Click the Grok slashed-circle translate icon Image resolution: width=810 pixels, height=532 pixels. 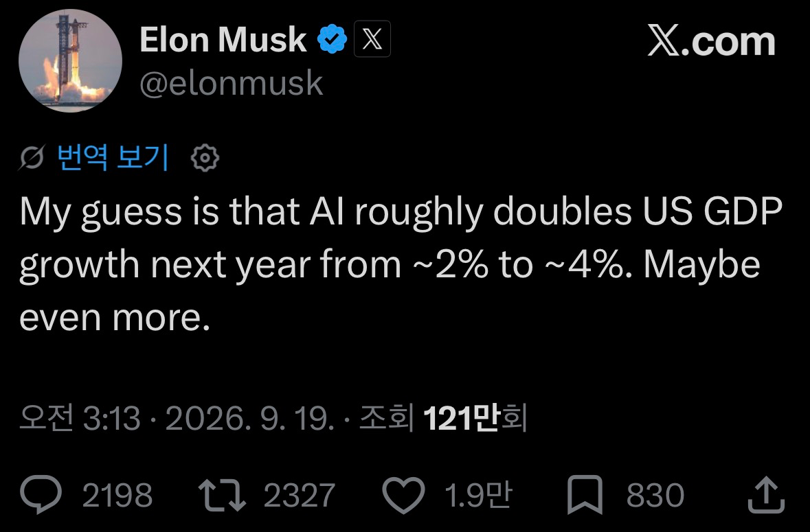tap(32, 157)
